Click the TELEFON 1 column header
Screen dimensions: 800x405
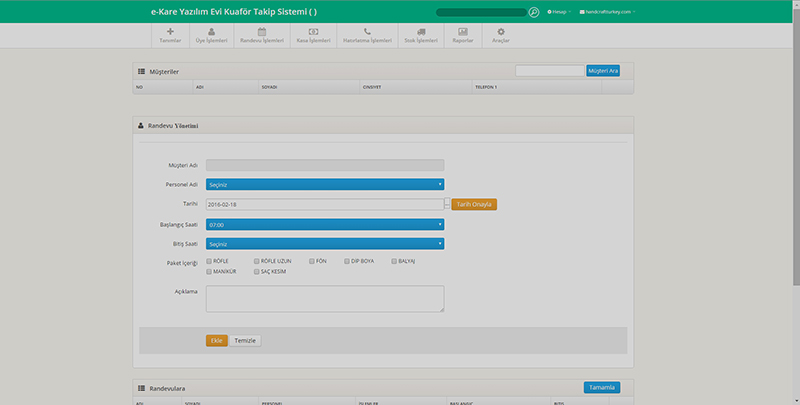[x=537, y=87]
